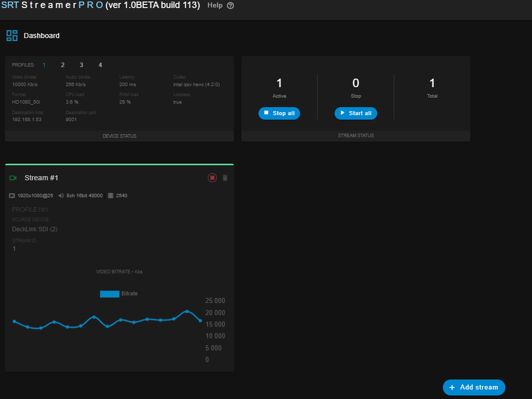
Task: Click the bitrate graph peak data point
Action: [x=187, y=311]
